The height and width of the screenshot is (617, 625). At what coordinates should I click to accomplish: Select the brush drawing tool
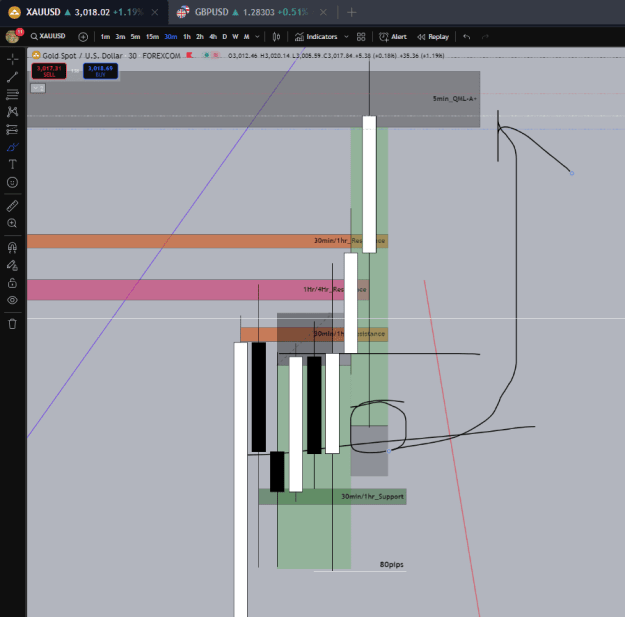(12, 147)
